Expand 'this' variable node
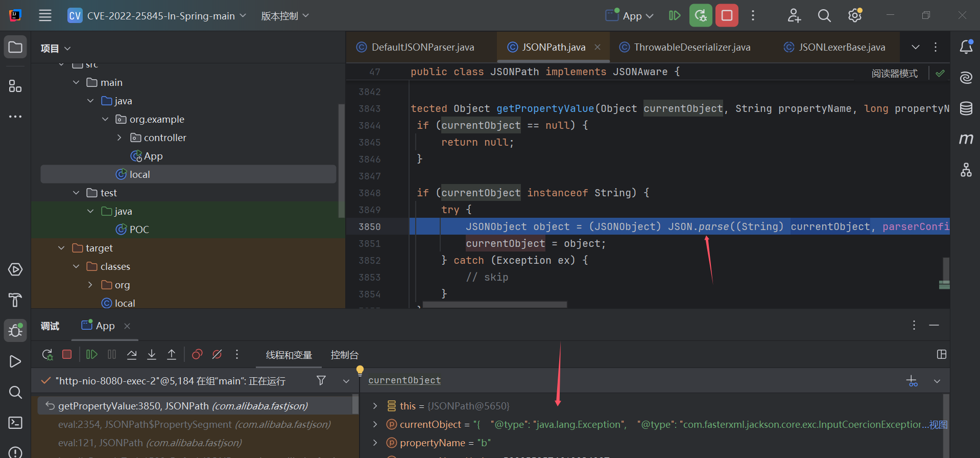 pos(375,406)
